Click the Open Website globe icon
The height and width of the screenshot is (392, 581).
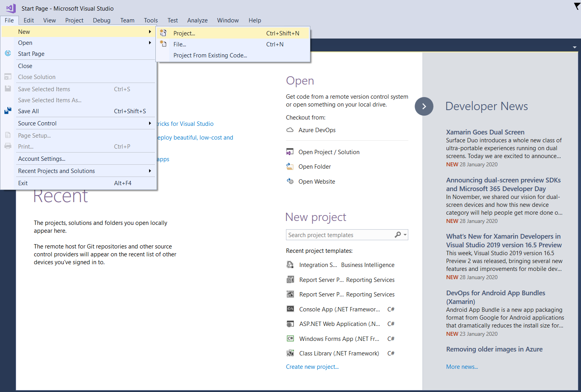tap(290, 181)
